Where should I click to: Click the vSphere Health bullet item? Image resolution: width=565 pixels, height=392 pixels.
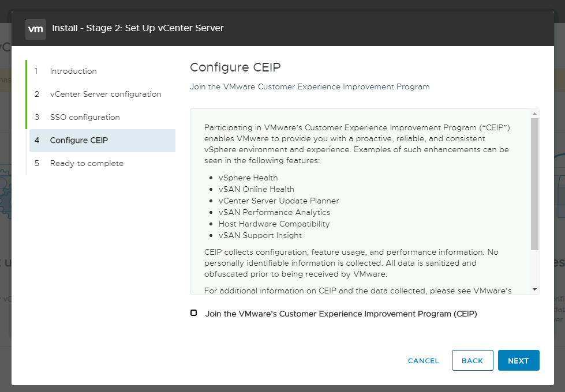tap(248, 178)
